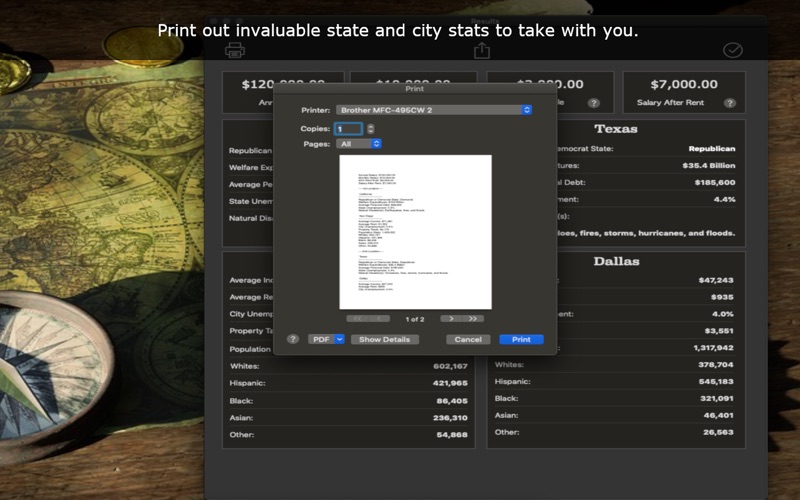Screen dimensions: 800x500
Task: Click the copies stepper arrows
Action: [370, 129]
